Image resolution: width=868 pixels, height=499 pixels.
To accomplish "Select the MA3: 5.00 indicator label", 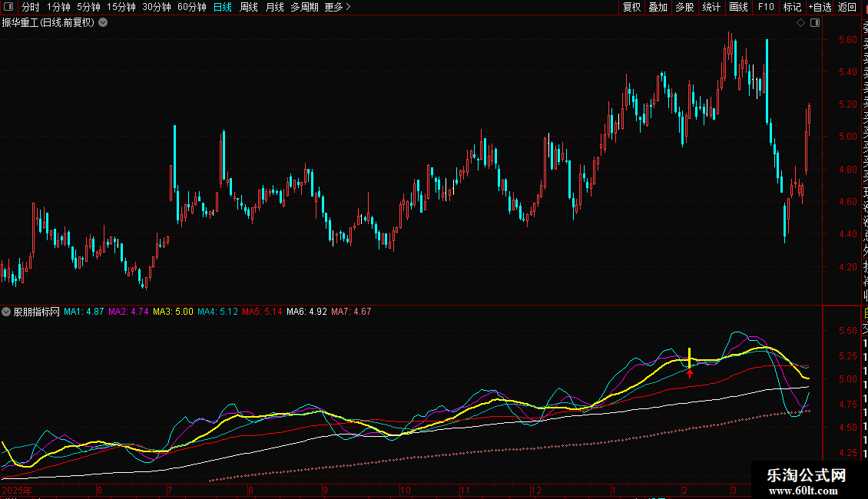I will click(x=174, y=312).
